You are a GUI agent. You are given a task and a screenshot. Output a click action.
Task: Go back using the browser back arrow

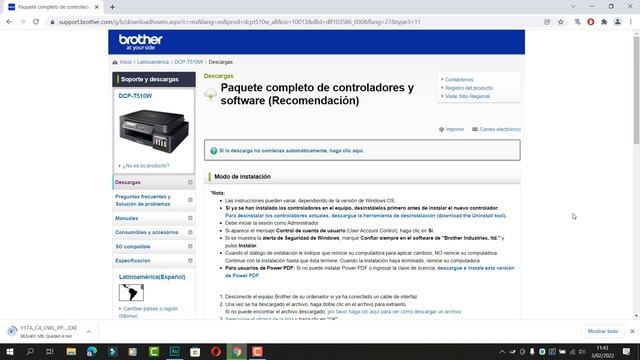click(9, 22)
